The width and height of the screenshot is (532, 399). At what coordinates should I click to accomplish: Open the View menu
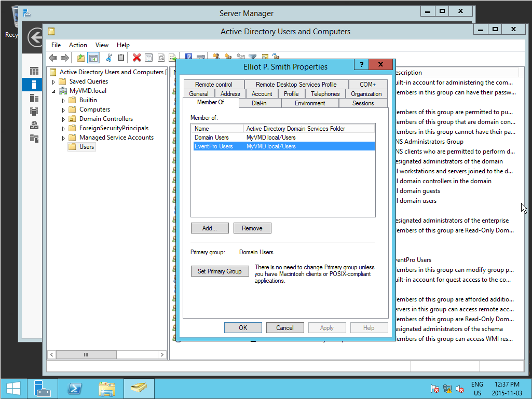pos(102,45)
